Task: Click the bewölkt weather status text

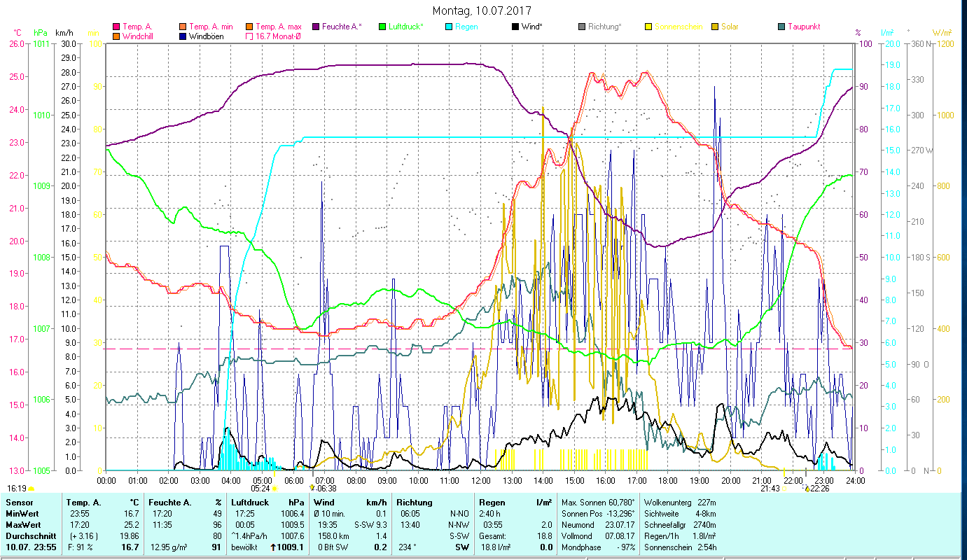Action: point(246,547)
